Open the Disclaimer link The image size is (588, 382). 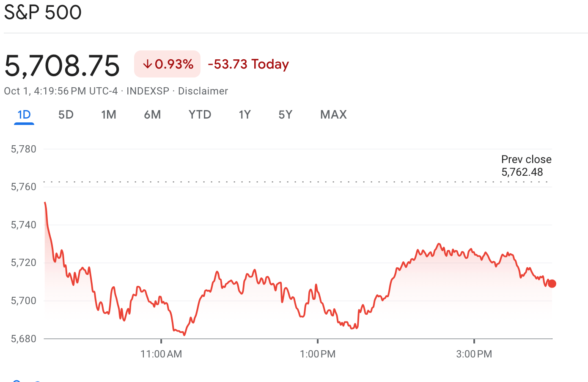[203, 91]
